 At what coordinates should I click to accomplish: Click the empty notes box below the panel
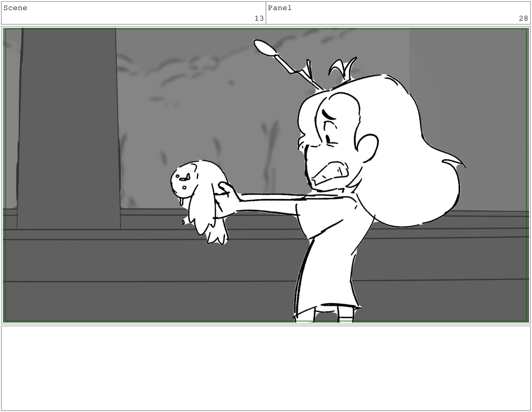click(x=266, y=368)
